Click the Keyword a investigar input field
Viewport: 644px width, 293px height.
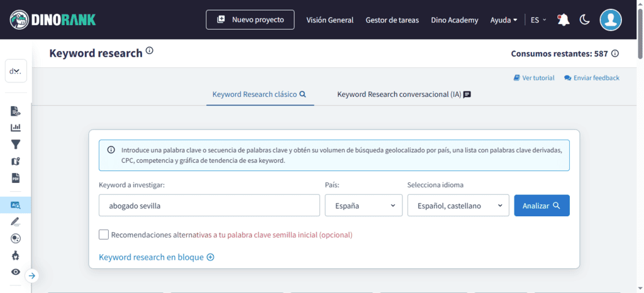209,205
